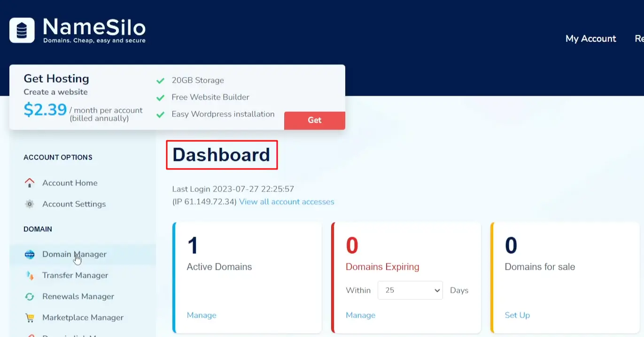Click the Account Settings gear icon
Viewport: 644px width, 337px height.
click(30, 204)
